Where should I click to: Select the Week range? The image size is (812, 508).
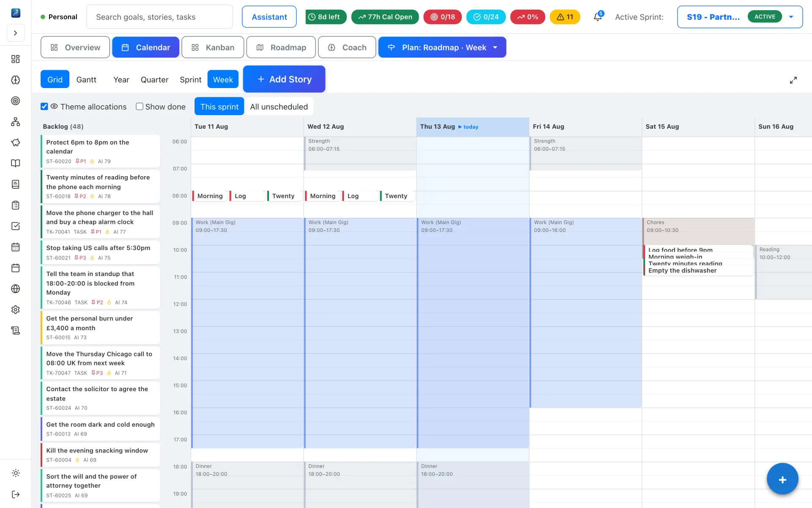point(223,80)
